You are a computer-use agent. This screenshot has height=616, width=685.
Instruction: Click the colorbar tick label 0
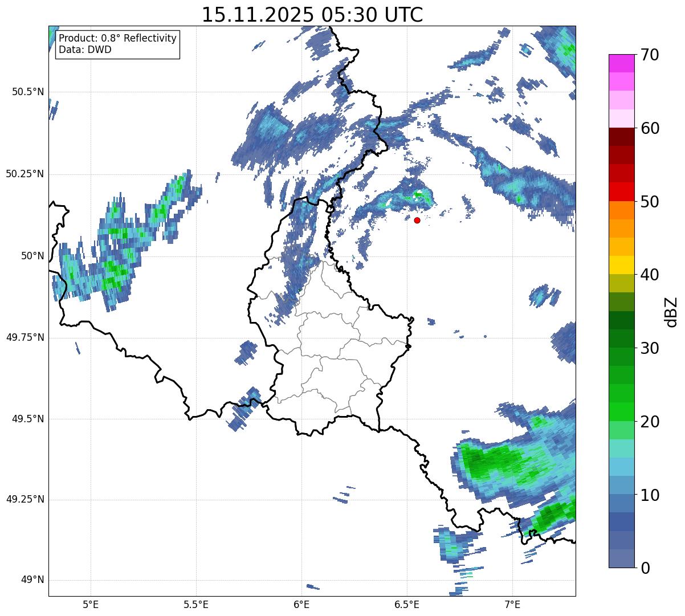[x=646, y=568]
